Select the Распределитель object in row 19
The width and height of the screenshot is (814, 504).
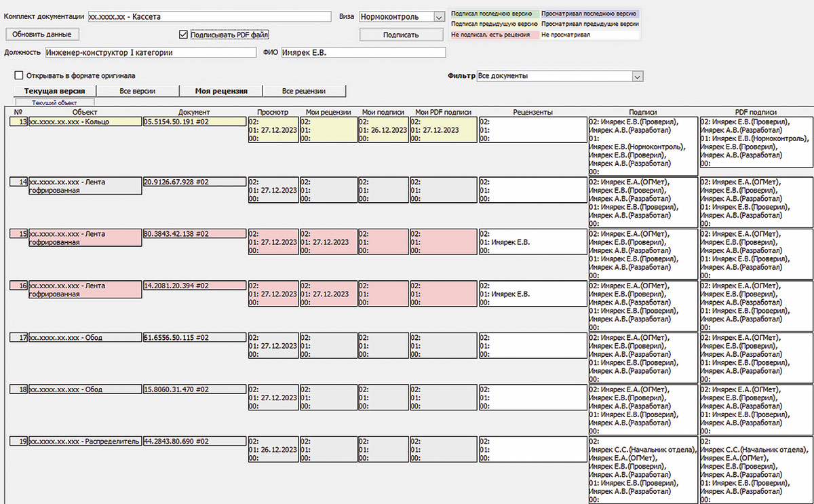[85, 442]
